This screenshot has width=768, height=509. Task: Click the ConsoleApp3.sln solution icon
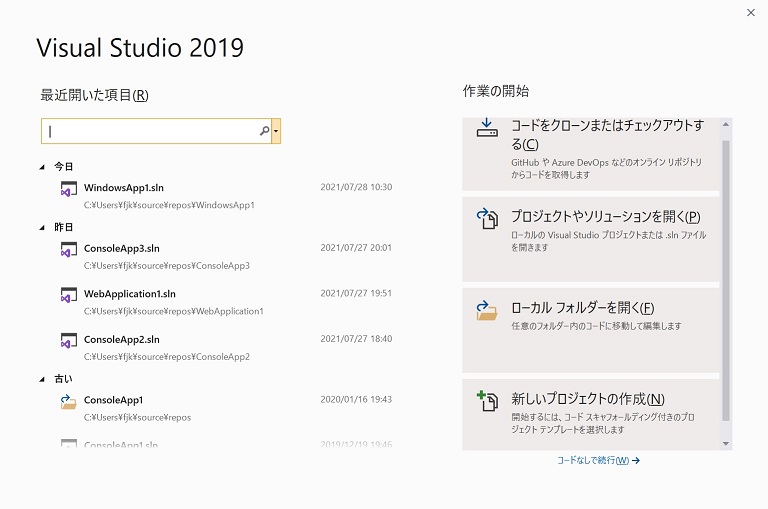(69, 249)
